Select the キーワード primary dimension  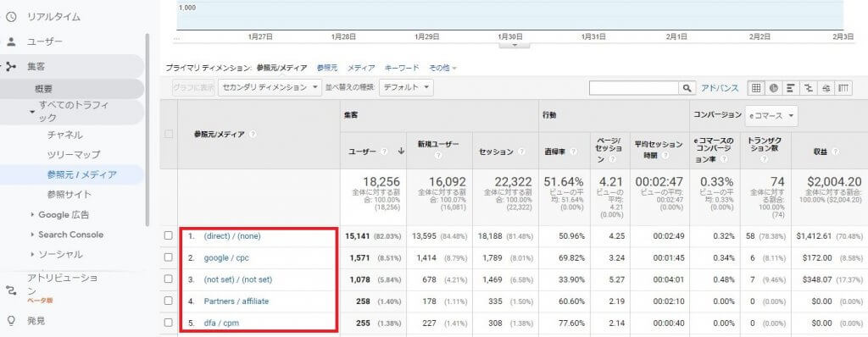402,68
